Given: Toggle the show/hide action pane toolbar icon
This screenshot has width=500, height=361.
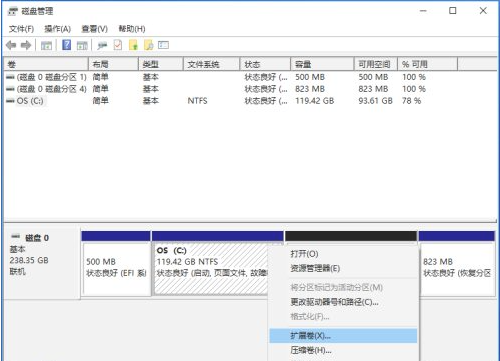Looking at the screenshot, I should [x=82, y=45].
